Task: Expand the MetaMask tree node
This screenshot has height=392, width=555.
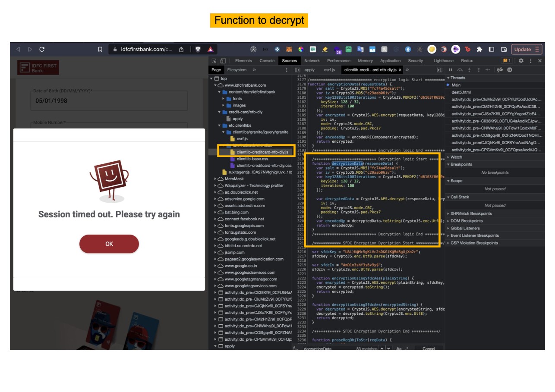Action: coord(215,179)
